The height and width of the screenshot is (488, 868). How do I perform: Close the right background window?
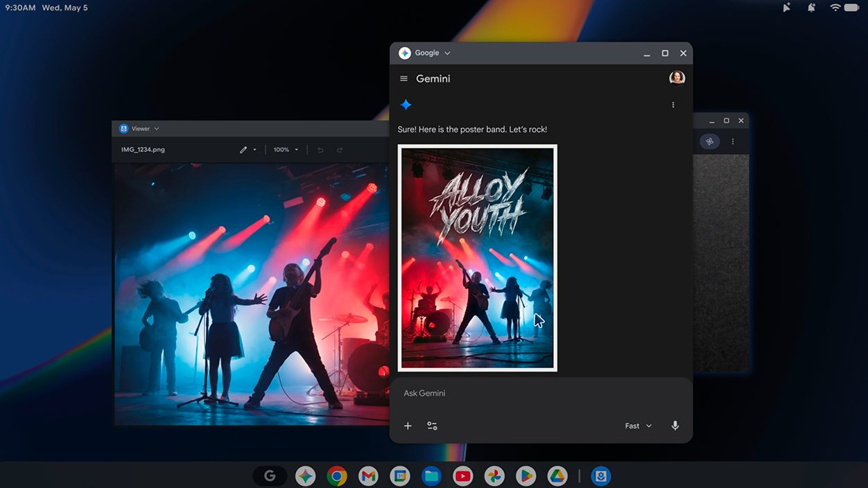pos(741,121)
